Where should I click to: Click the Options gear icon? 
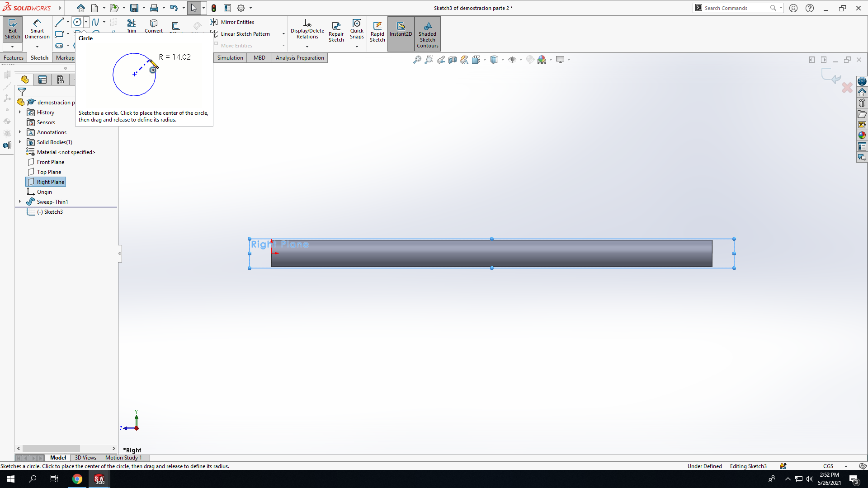pyautogui.click(x=241, y=8)
